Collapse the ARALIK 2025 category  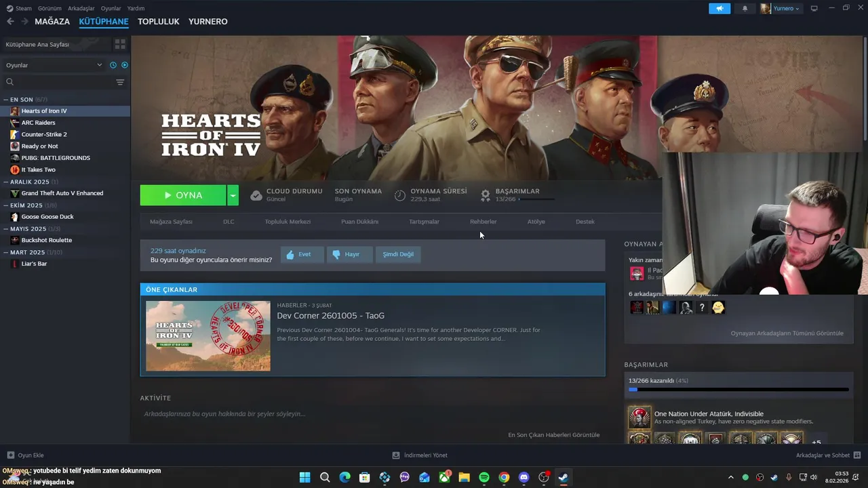tap(7, 182)
